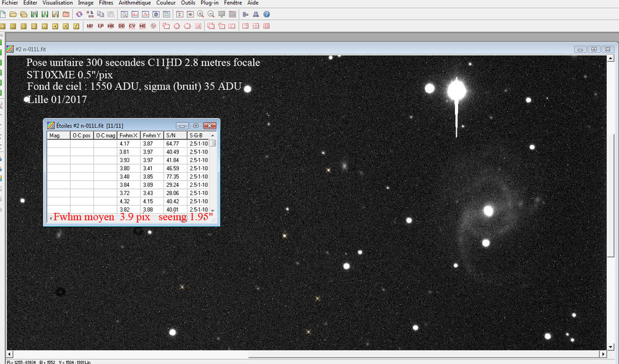Screen dimensions: 619x364
Task: Click the pink folder icon in toolbar
Action: tap(66, 14)
